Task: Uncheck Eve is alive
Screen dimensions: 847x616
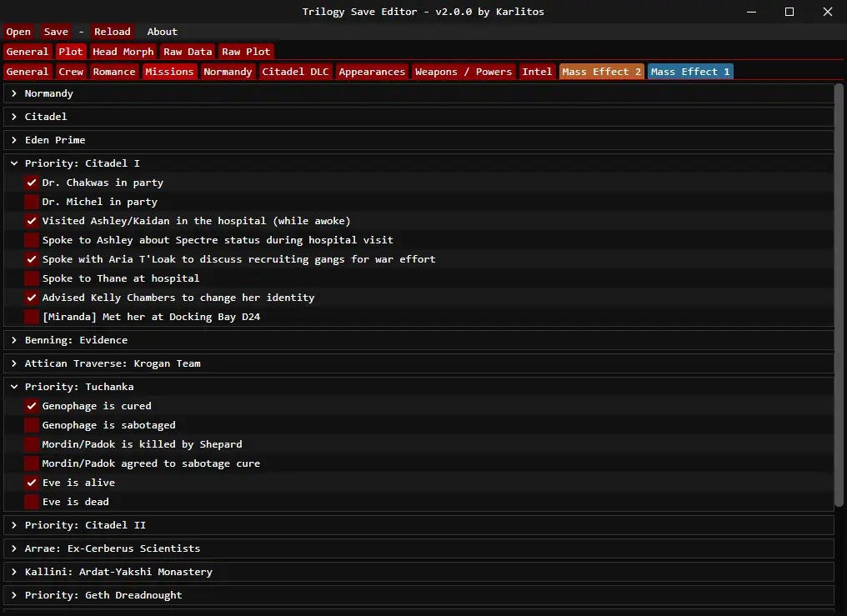Action: (x=32, y=483)
